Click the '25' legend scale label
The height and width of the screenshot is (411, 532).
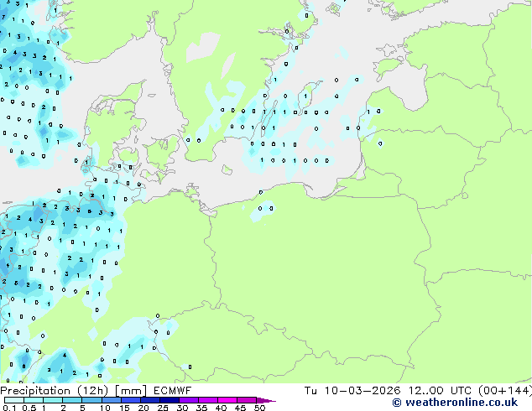click(163, 408)
